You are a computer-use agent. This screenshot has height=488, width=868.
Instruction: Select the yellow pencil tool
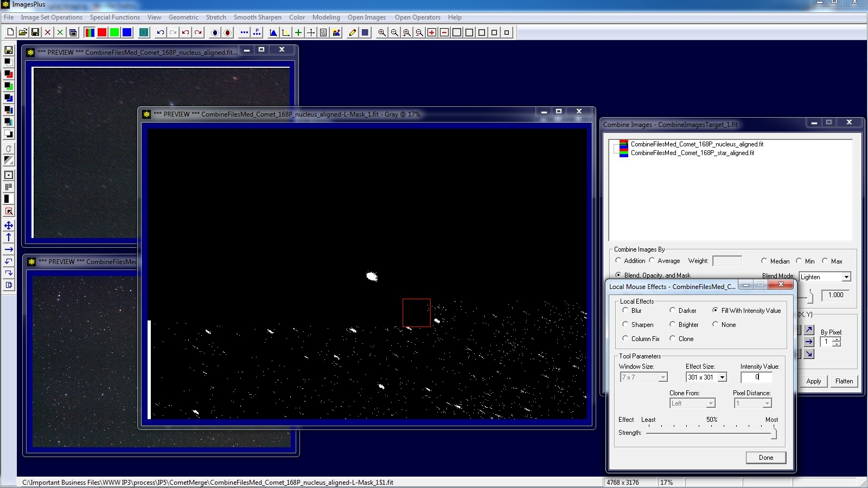[353, 33]
